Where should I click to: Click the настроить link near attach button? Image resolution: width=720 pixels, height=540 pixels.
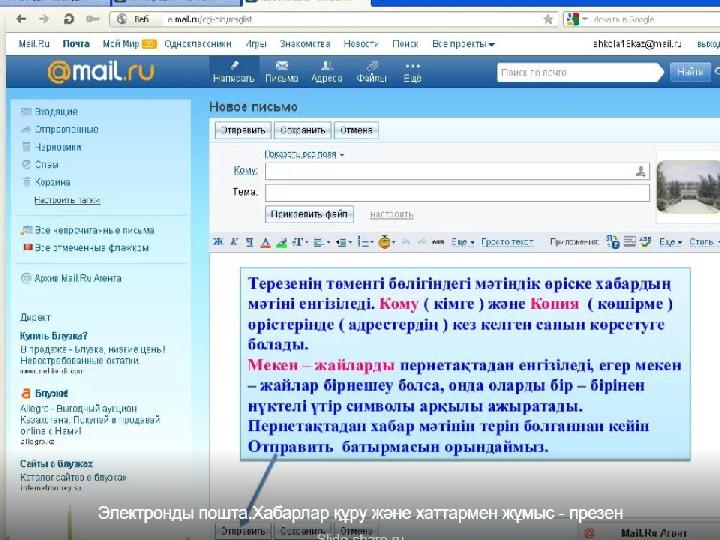coord(392,214)
